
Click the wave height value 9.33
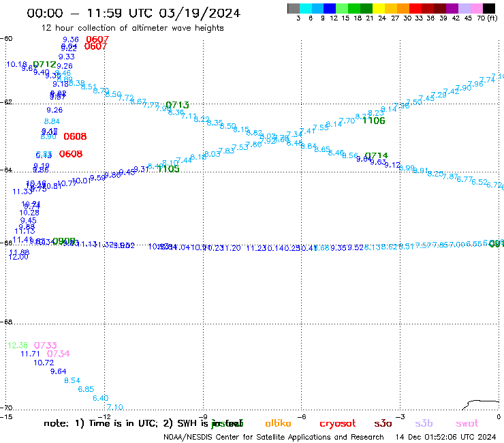[x=67, y=57]
